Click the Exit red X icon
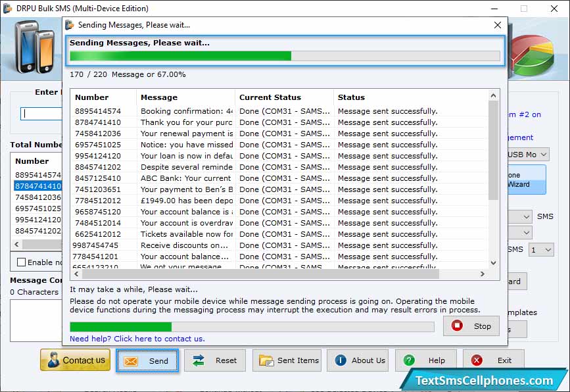The image size is (570, 392). 477,360
